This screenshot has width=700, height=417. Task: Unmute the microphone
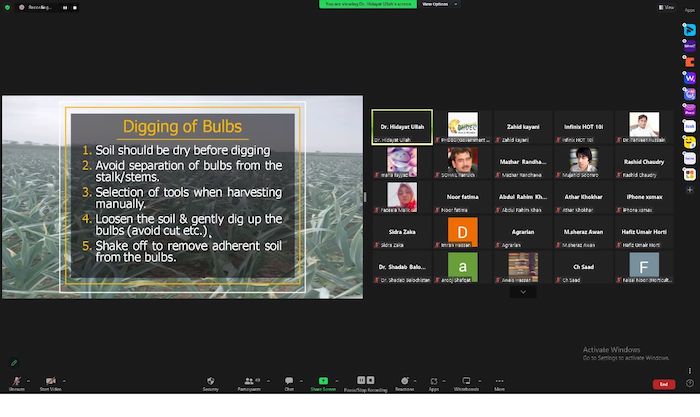[x=16, y=381]
